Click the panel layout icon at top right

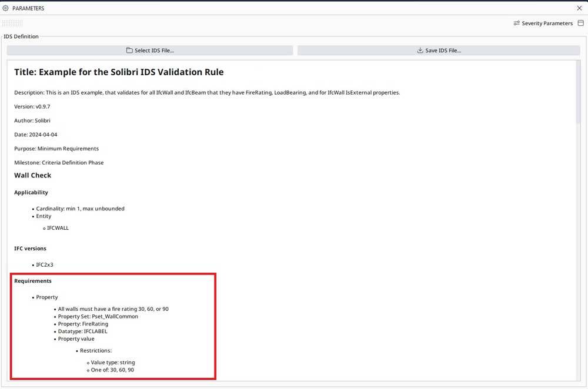pyautogui.click(x=580, y=24)
